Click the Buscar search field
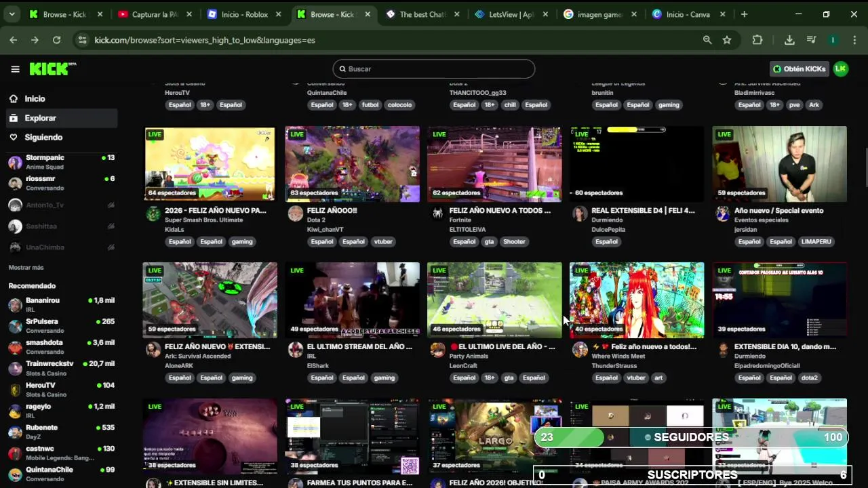 (x=434, y=68)
